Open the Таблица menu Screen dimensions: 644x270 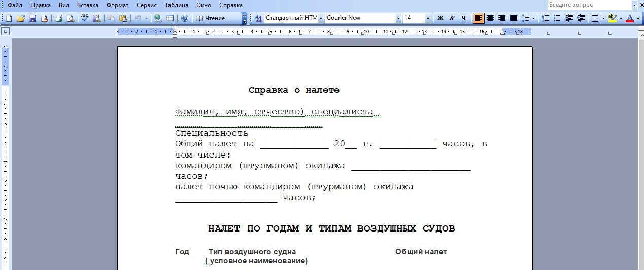pyautogui.click(x=177, y=5)
